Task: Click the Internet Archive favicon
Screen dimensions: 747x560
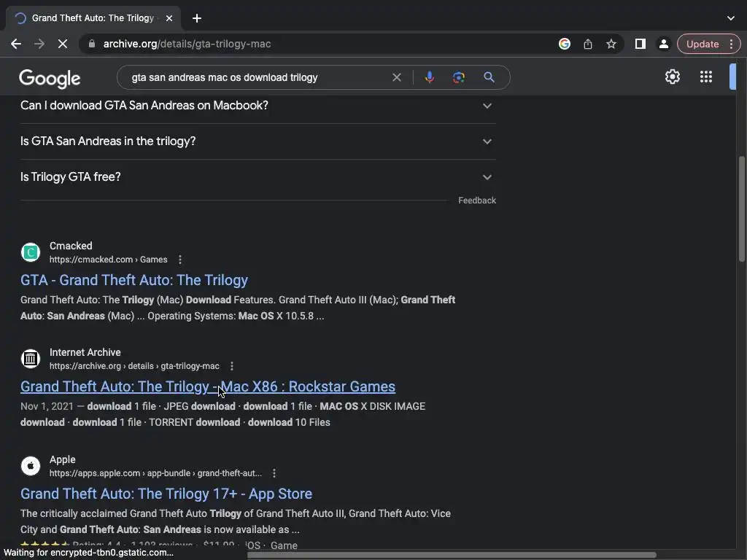Action: point(31,359)
